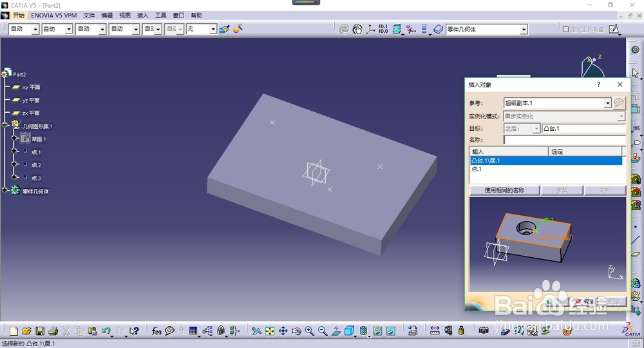Click the Zoom Out magnifier
This screenshot has width=644, height=348.
(323, 331)
